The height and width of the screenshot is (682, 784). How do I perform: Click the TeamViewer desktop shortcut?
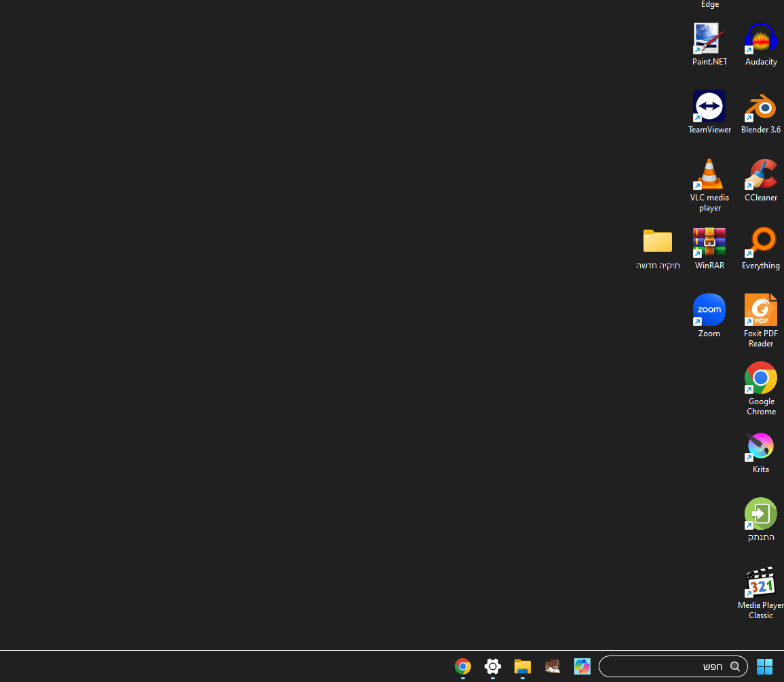click(709, 112)
